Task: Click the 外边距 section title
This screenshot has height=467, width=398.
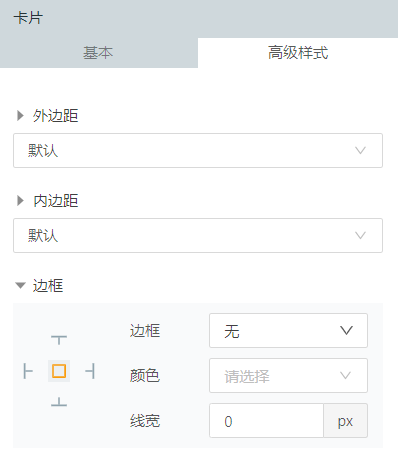Action: tap(55, 116)
